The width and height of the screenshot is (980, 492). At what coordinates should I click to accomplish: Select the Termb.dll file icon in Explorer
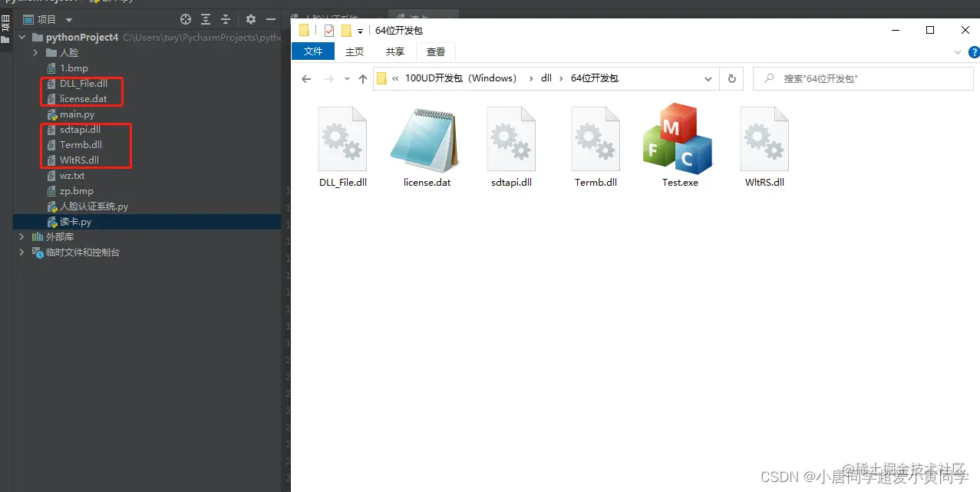point(596,139)
